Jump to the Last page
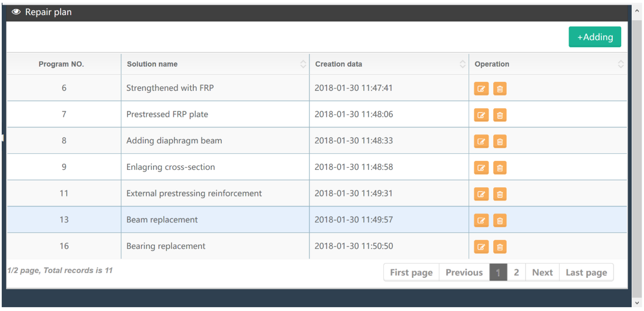Screen dimensions: 644x311 [586, 272]
